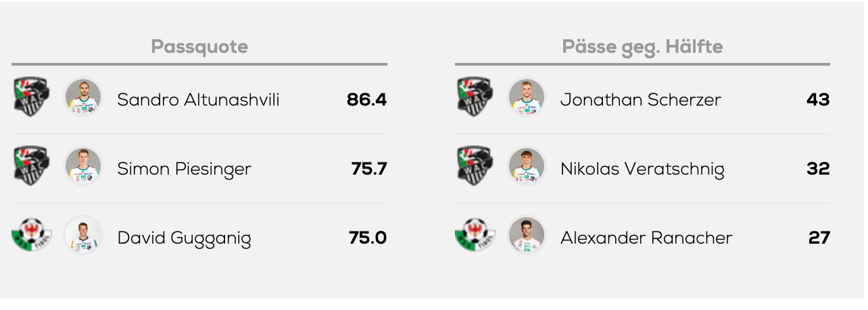The image size is (868, 310).
Task: Click the 86.4 pass rate value
Action: pyautogui.click(x=366, y=99)
